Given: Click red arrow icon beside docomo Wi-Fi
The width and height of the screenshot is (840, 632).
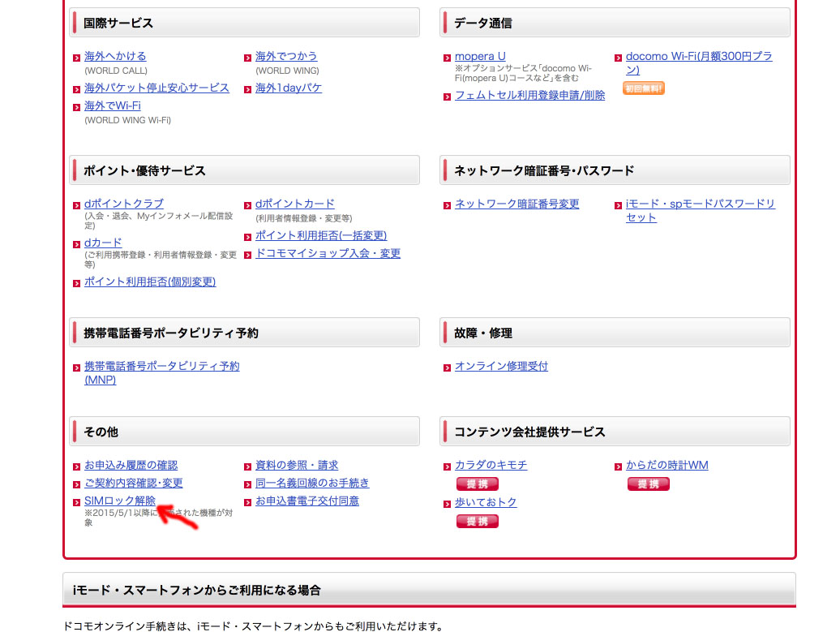Looking at the screenshot, I should click(618, 58).
